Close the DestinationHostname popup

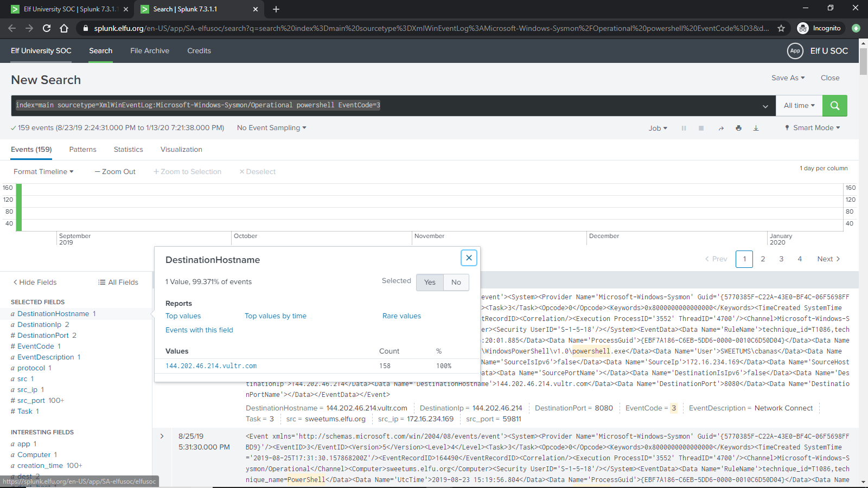click(x=469, y=258)
